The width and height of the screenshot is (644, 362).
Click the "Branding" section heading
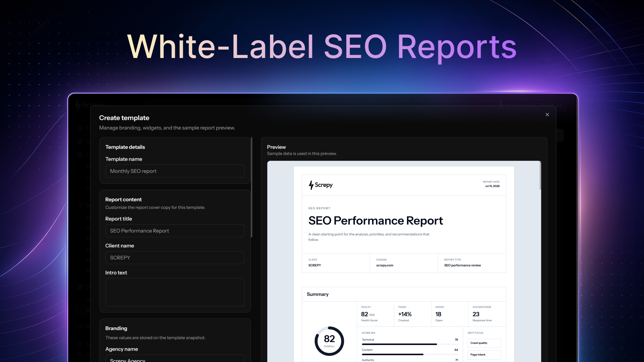(x=116, y=328)
